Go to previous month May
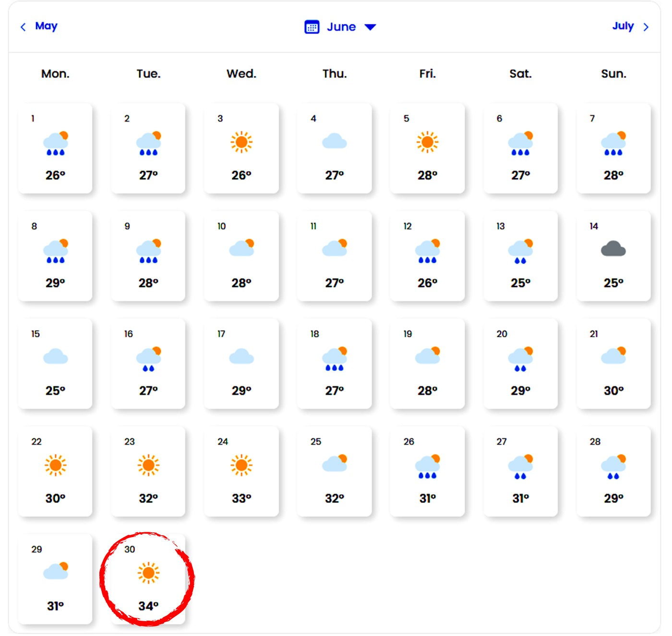Viewport: 672px width, 636px height. pos(46,26)
